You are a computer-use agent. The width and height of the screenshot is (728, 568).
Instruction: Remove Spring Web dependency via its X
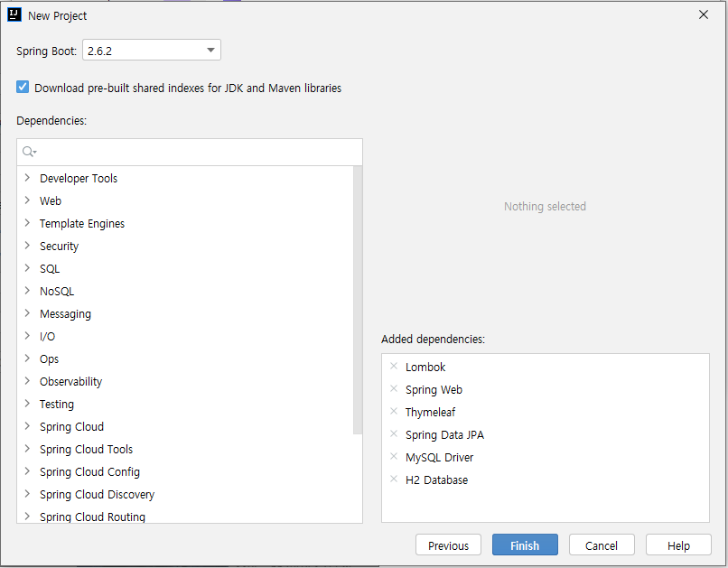394,389
